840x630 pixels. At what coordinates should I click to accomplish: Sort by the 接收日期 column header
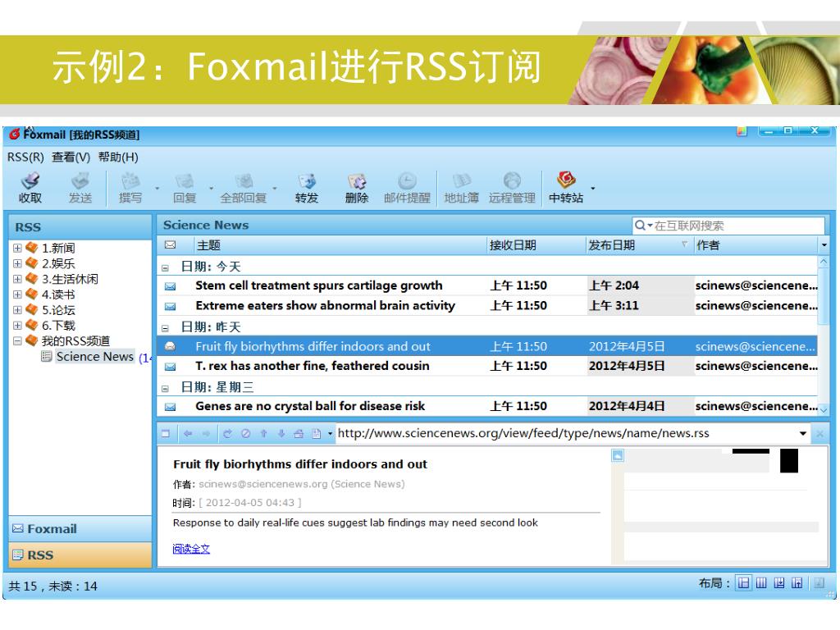(536, 245)
